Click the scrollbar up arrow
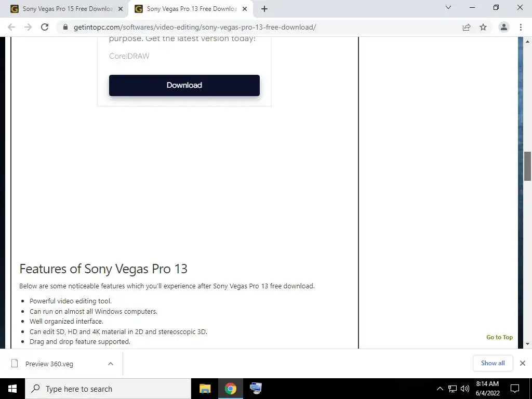This screenshot has width=532, height=399. (528, 42)
